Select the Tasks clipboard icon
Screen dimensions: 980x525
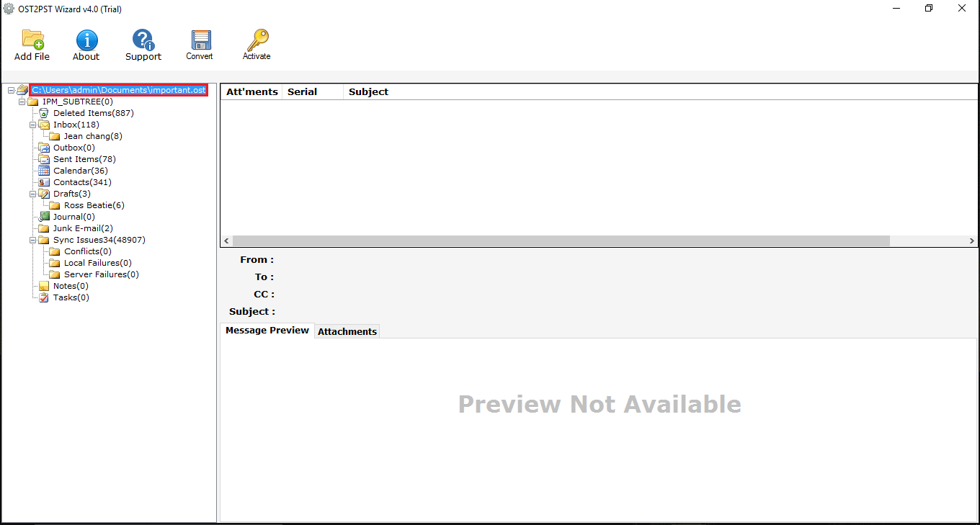[44, 297]
